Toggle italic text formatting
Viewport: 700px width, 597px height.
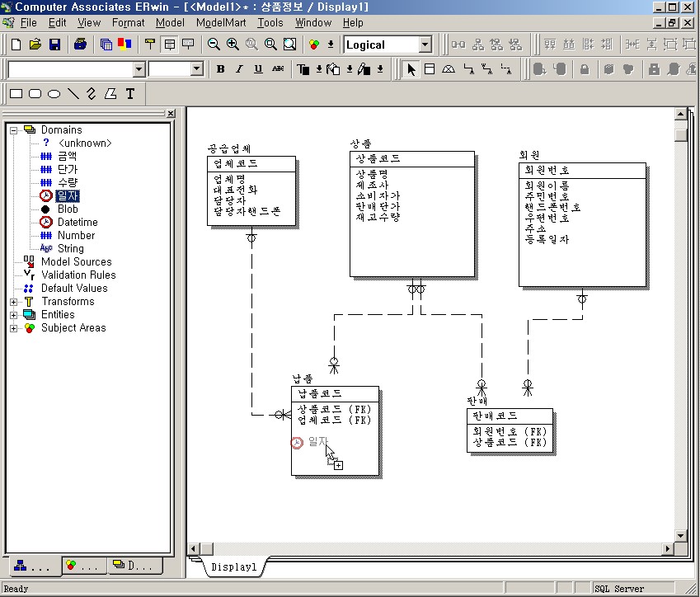click(x=240, y=69)
